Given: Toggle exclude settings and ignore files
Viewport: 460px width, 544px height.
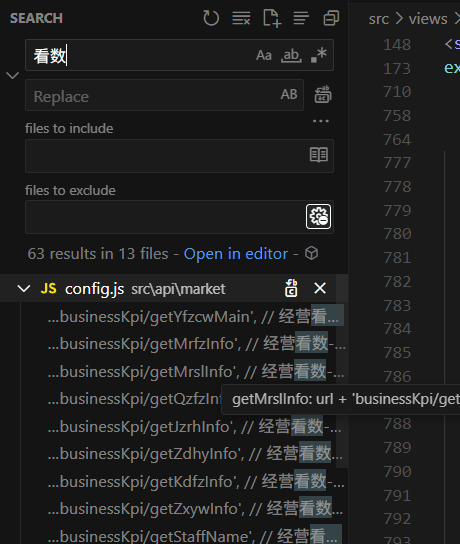Looking at the screenshot, I should tap(318, 216).
